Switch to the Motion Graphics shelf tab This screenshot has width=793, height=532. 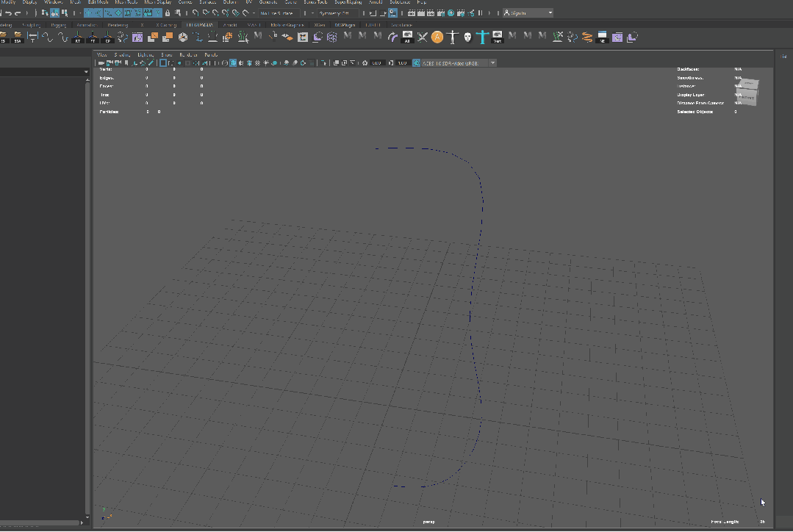(x=287, y=25)
